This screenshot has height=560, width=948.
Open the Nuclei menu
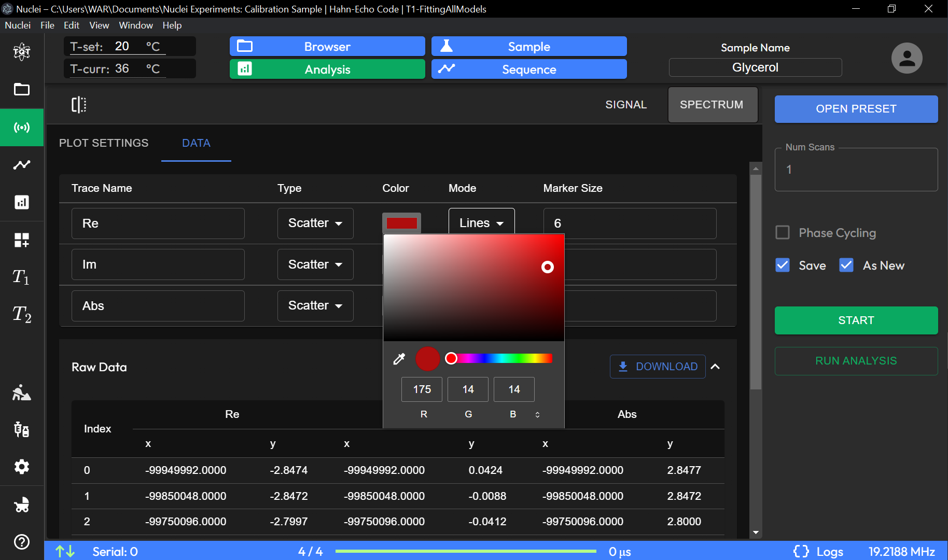(x=18, y=25)
